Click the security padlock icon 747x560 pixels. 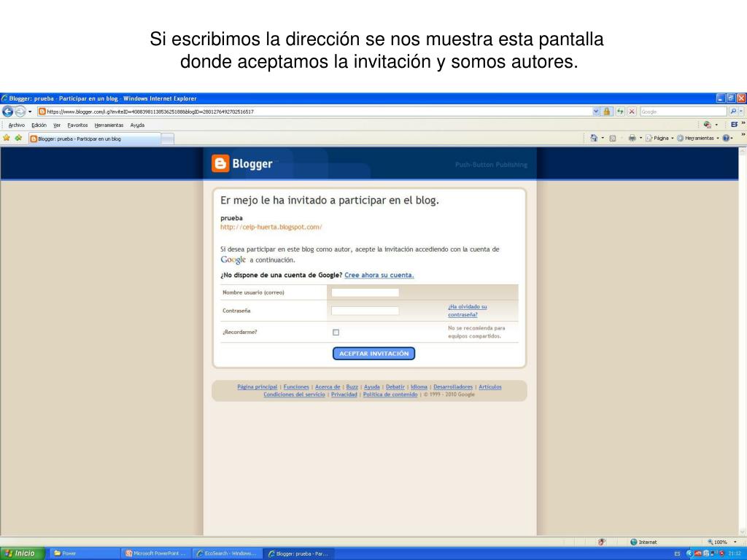pos(606,112)
